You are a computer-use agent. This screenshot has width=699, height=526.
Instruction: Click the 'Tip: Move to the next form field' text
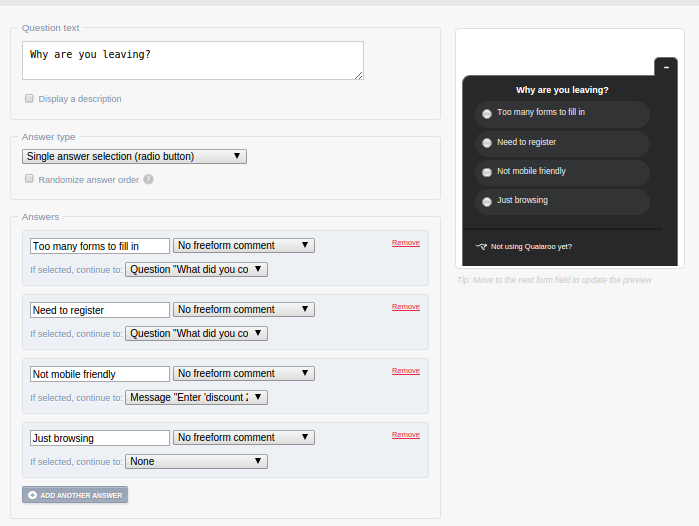pyautogui.click(x=554, y=280)
